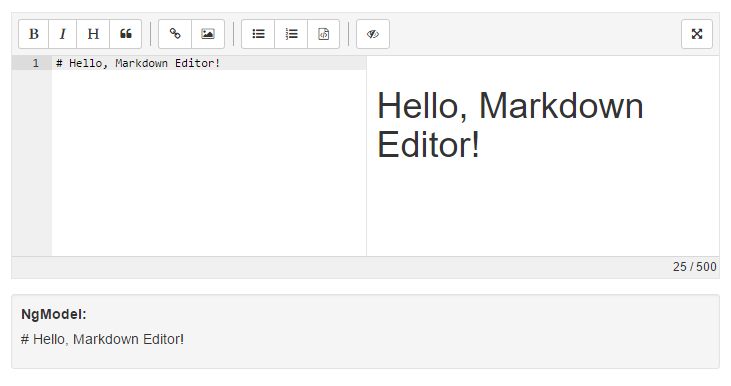Insert a hyperlink with the chain icon
The image size is (731, 386).
[x=175, y=34]
